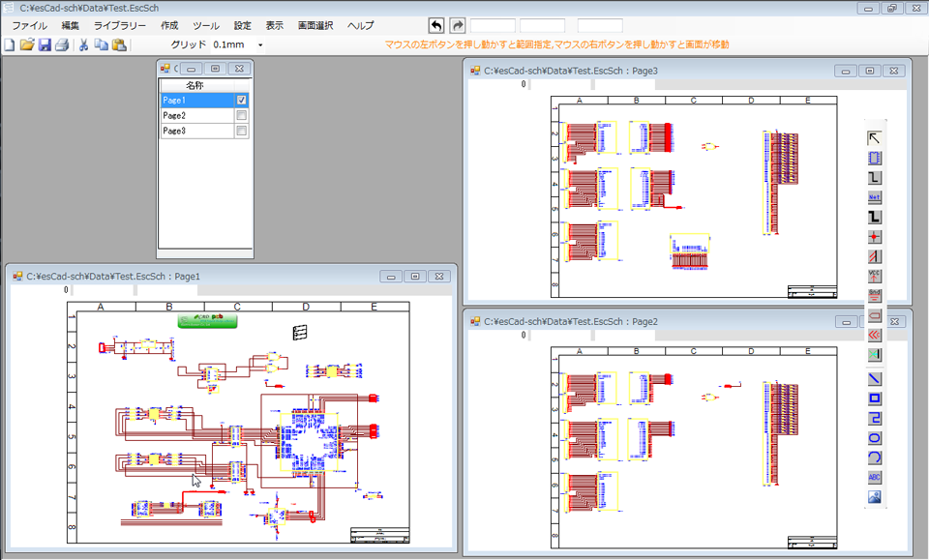Choose the ABC text tool
929x560 pixels.
coord(875,477)
